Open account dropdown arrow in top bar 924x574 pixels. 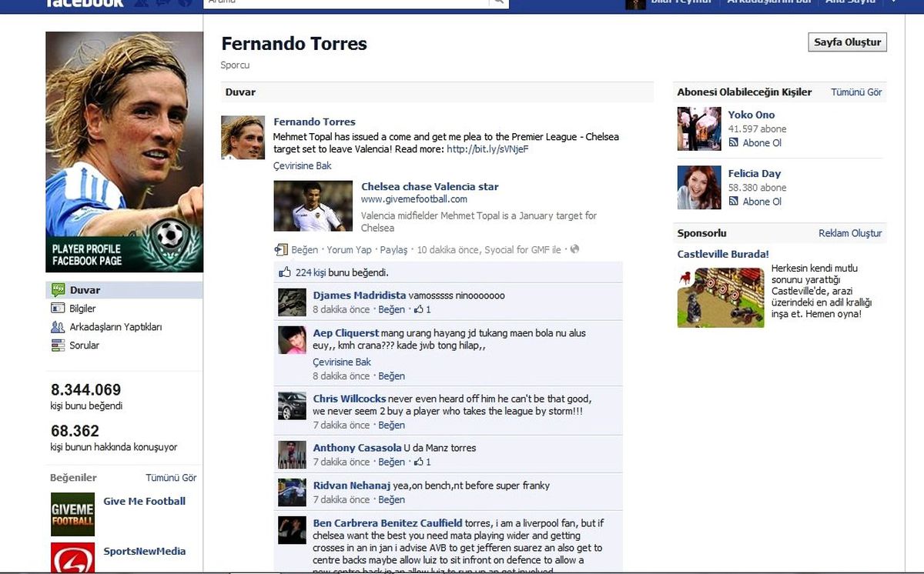(894, 2)
